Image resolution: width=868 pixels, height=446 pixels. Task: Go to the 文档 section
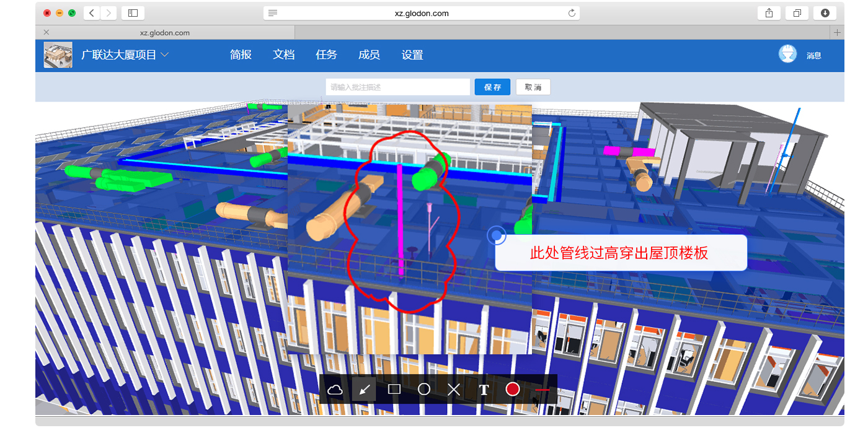point(283,55)
